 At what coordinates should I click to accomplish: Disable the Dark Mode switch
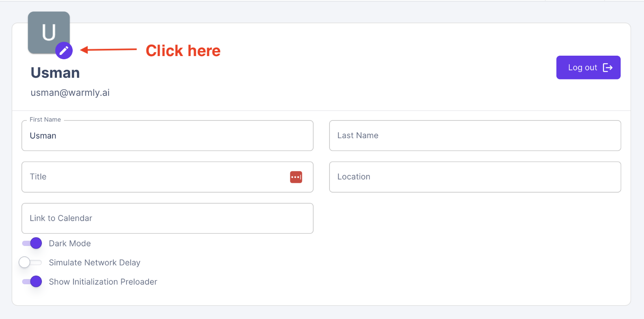tap(32, 243)
